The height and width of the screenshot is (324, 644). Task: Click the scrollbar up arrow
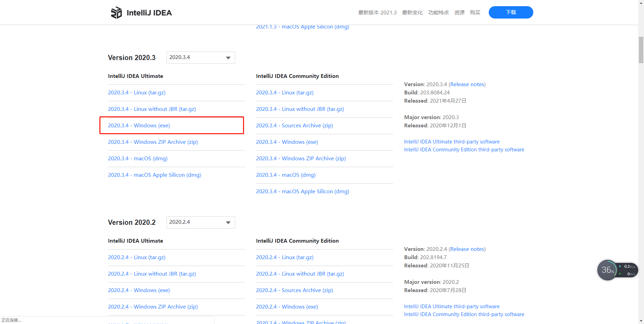coord(641,3)
